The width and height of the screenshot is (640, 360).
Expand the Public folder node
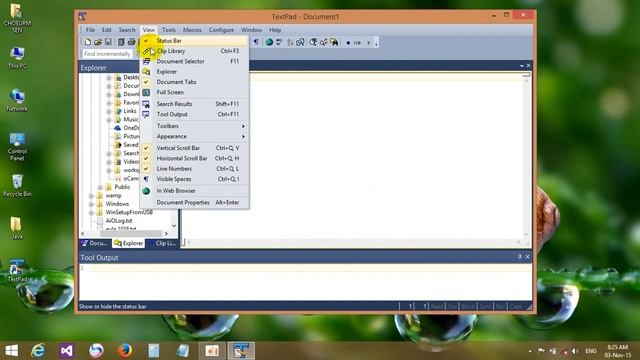coord(100,187)
